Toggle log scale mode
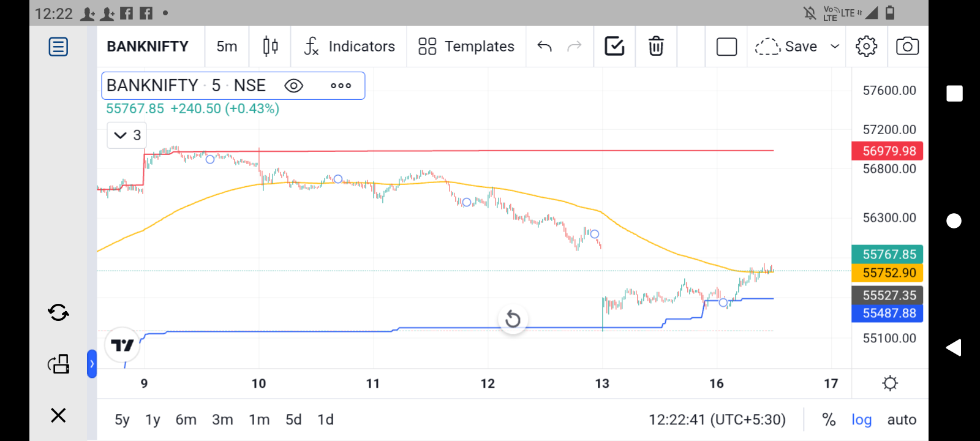Image resolution: width=980 pixels, height=441 pixels. (x=861, y=420)
